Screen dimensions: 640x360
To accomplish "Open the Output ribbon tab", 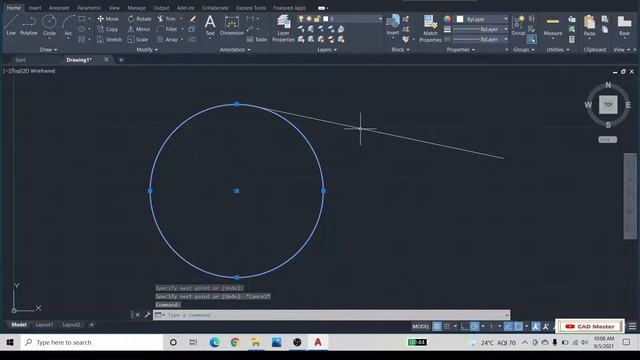I will tap(161, 8).
